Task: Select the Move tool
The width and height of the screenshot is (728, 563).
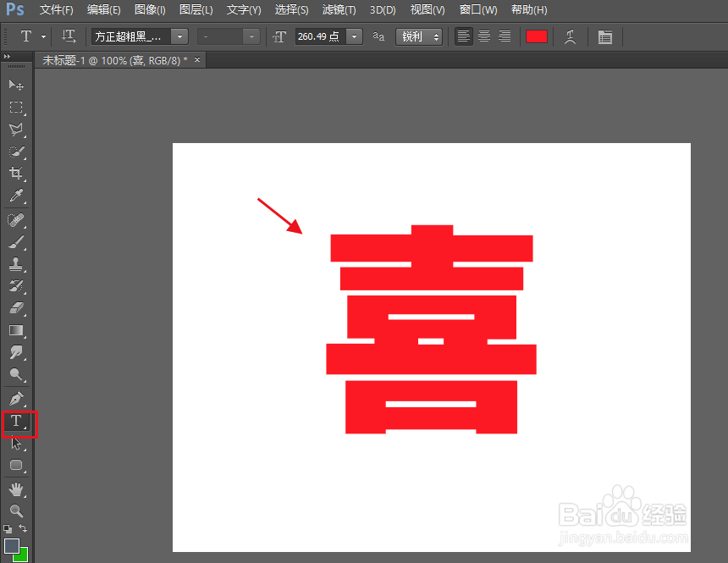Action: (x=16, y=85)
